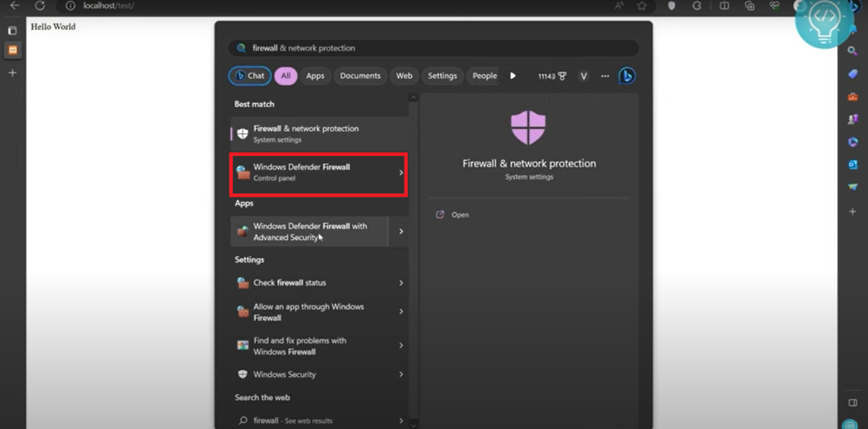Click the favorites star in address bar
The width and height of the screenshot is (868, 429).
click(x=642, y=6)
